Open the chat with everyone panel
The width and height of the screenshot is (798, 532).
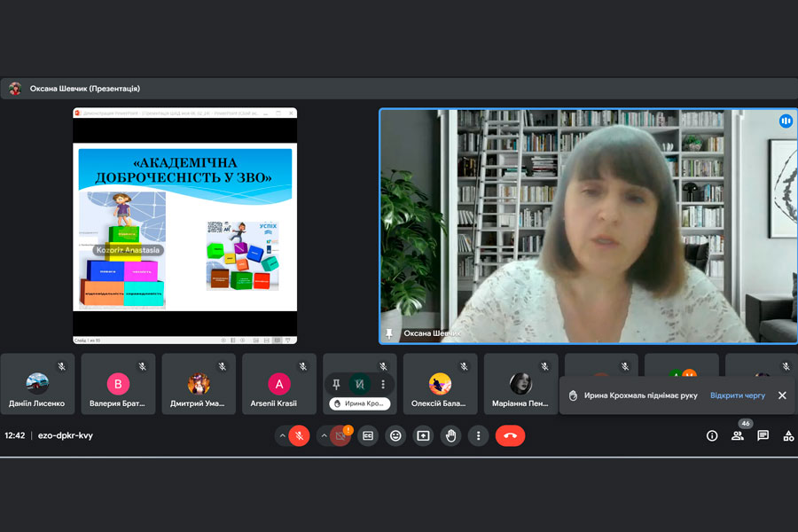[x=763, y=435]
